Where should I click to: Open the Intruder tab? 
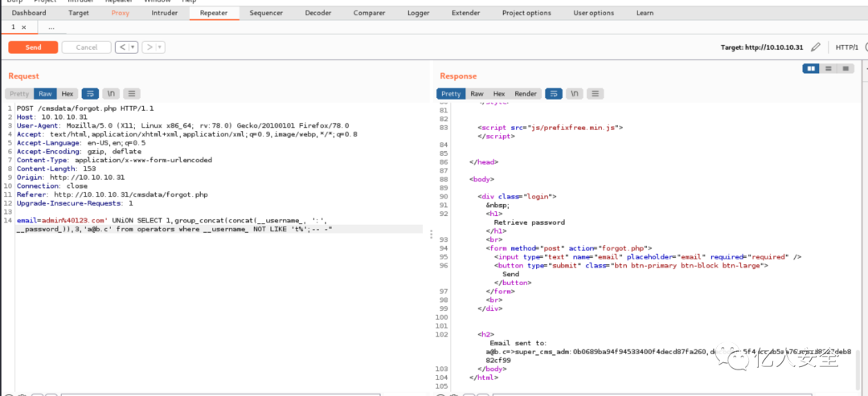click(165, 13)
